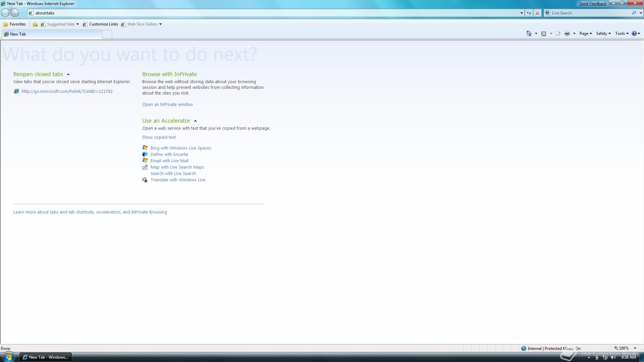
Task: Open Web Slice Gallery favorites item
Action: point(141,24)
